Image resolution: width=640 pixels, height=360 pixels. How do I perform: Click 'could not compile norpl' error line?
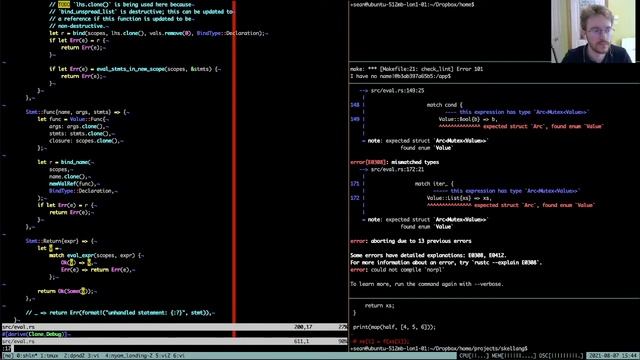pyautogui.click(x=397, y=269)
